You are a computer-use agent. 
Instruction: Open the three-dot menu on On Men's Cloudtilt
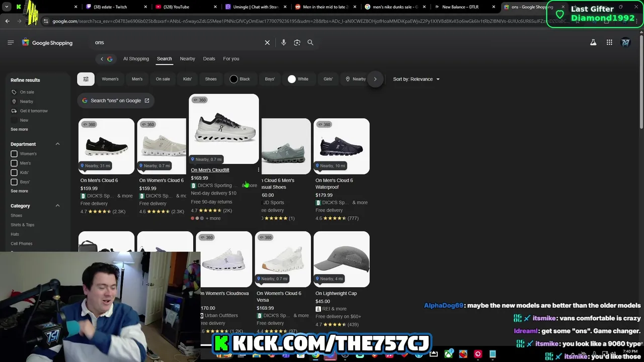tap(259, 170)
